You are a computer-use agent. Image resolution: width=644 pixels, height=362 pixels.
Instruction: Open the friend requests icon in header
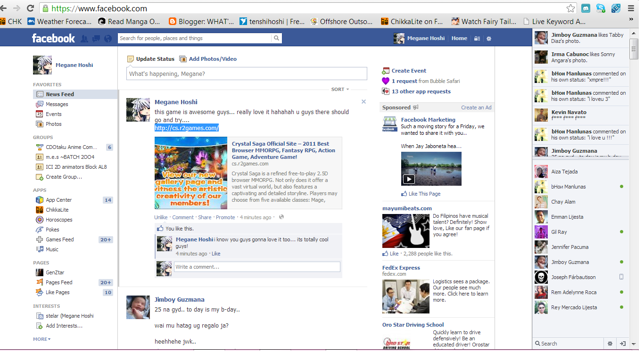[84, 39]
